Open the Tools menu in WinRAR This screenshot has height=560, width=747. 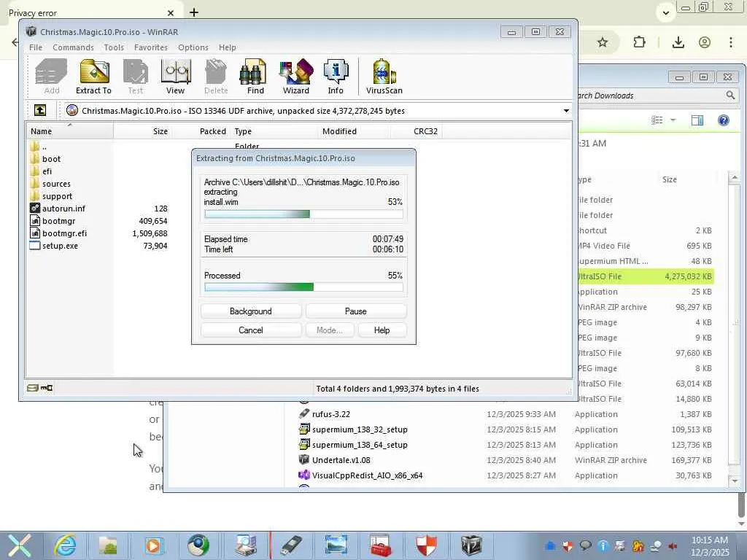tap(114, 47)
